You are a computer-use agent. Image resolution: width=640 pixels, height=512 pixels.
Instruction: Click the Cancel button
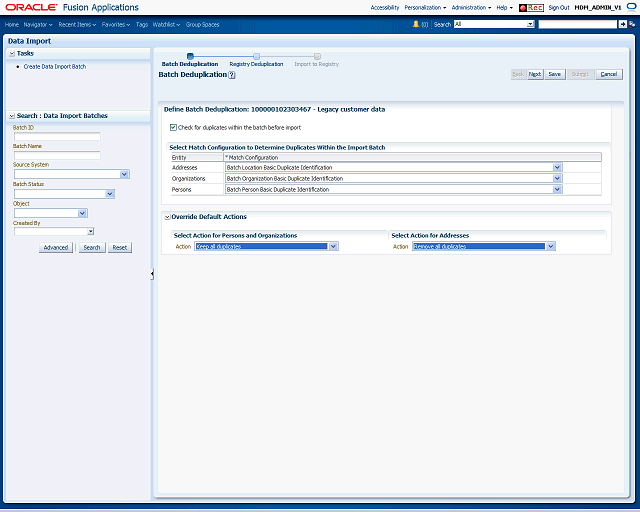[609, 74]
